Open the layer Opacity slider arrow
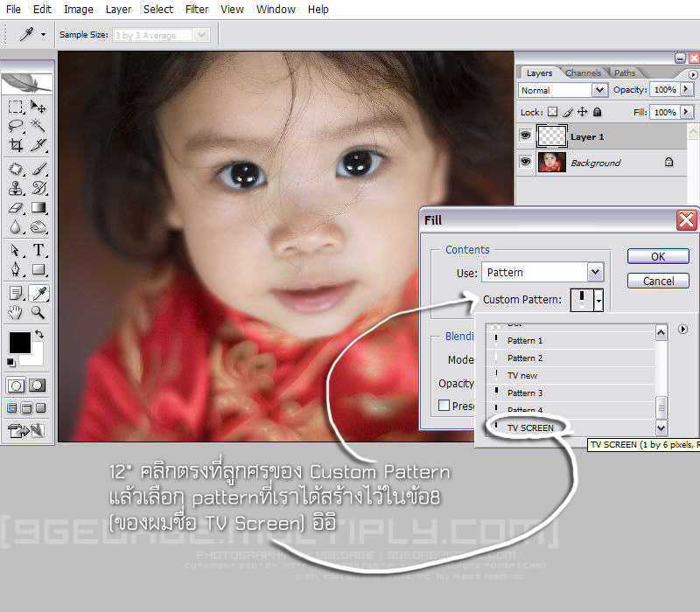700x612 pixels. pos(687,89)
